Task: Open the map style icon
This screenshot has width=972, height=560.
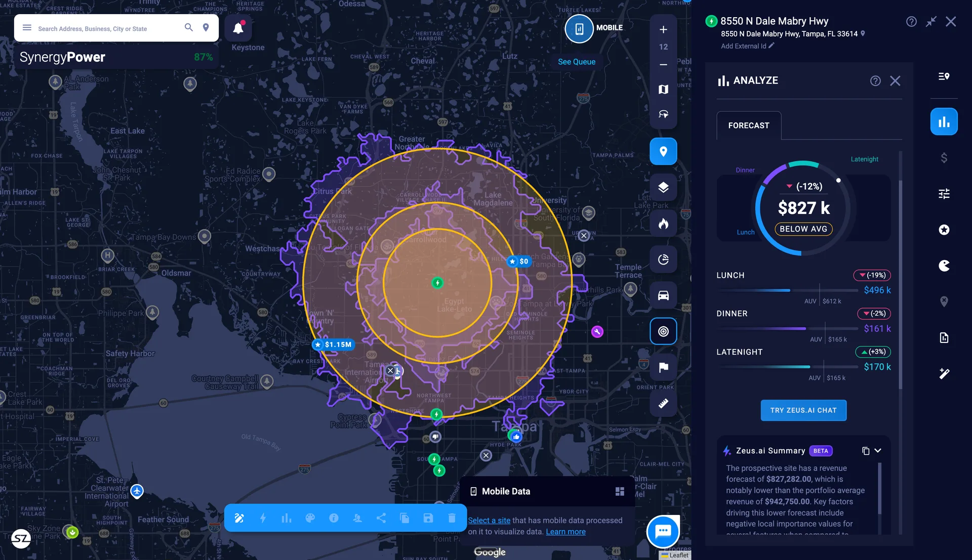Action: 663,90
